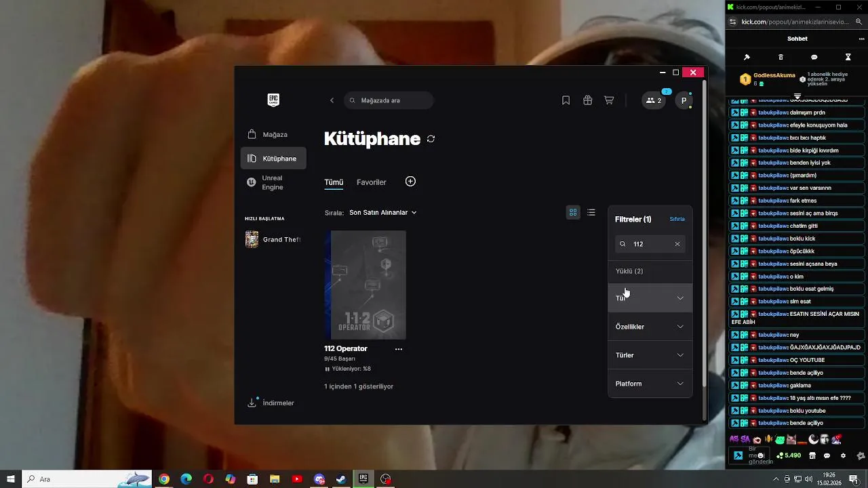
Task: Open the Windows Start button
Action: point(11,479)
